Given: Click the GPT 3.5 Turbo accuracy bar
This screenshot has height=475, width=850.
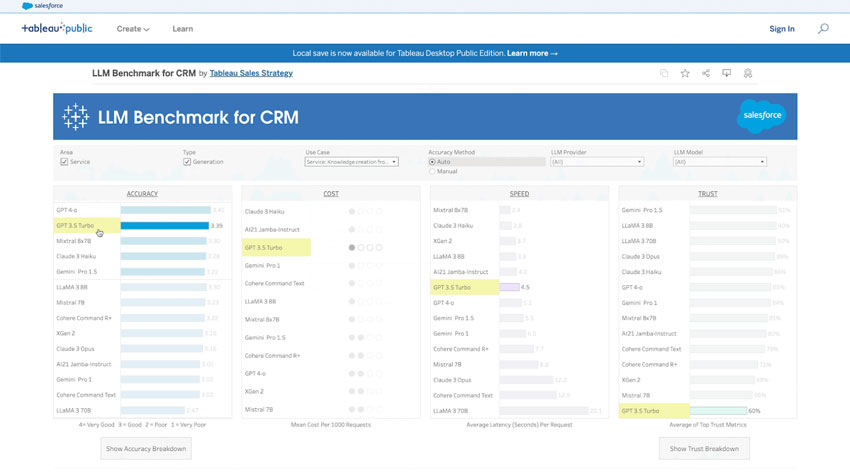Looking at the screenshot, I should point(164,226).
